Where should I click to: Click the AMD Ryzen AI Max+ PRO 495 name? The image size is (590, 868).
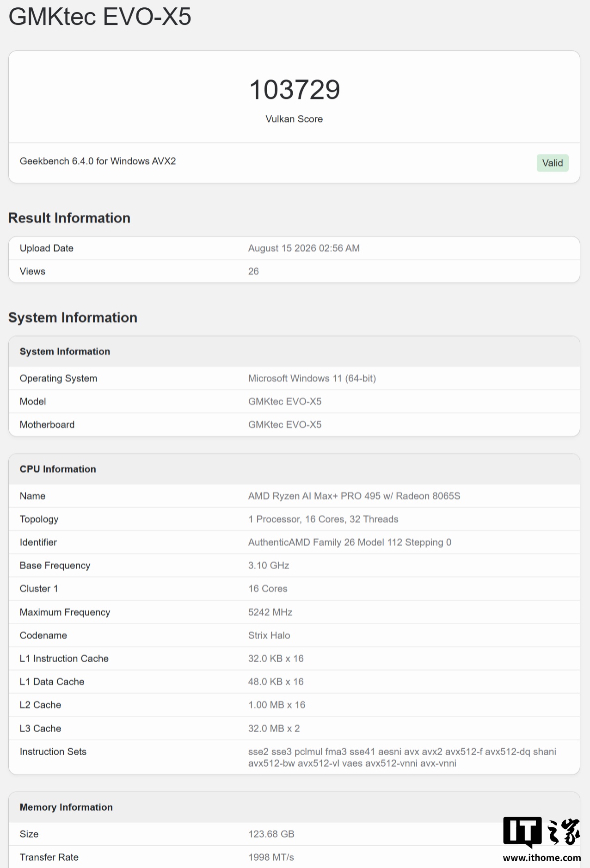tap(354, 496)
